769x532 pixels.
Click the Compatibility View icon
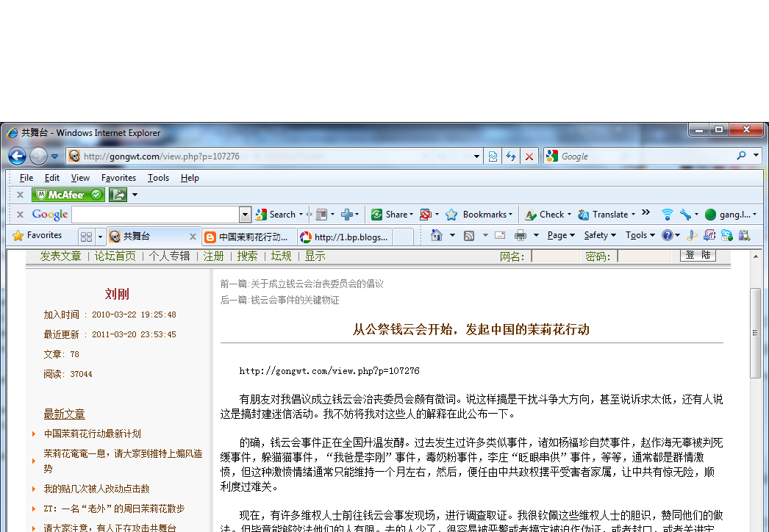(493, 157)
